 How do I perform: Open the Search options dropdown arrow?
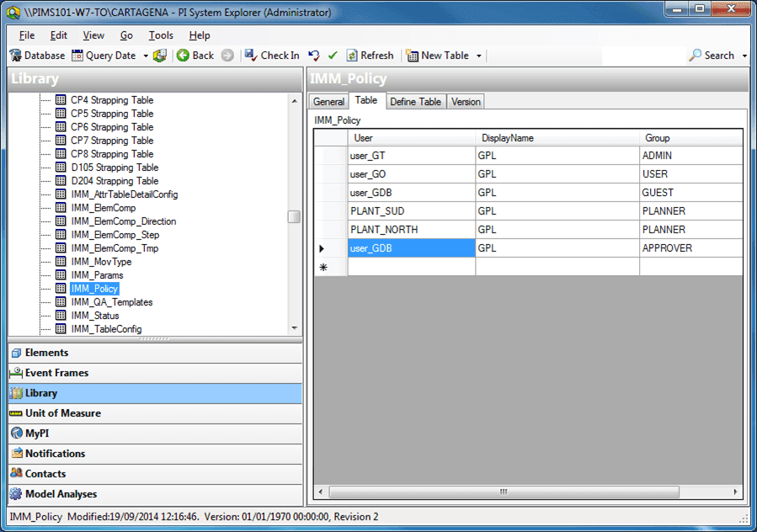click(744, 56)
